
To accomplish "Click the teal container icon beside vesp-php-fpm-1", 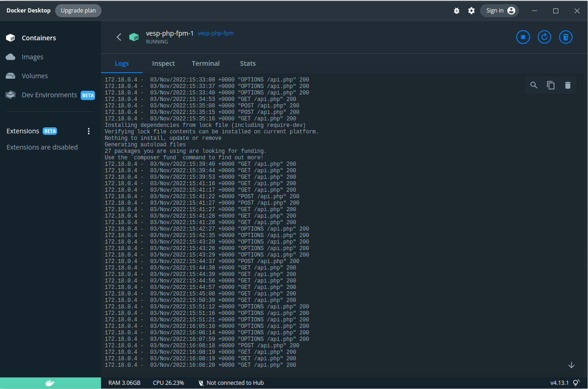I will [134, 37].
